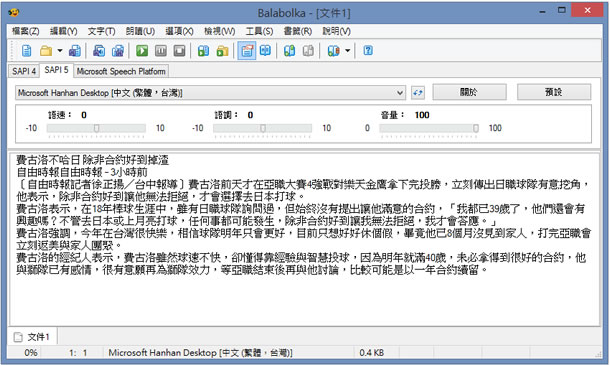Switch to the SAPI 4 tab

click(x=24, y=71)
